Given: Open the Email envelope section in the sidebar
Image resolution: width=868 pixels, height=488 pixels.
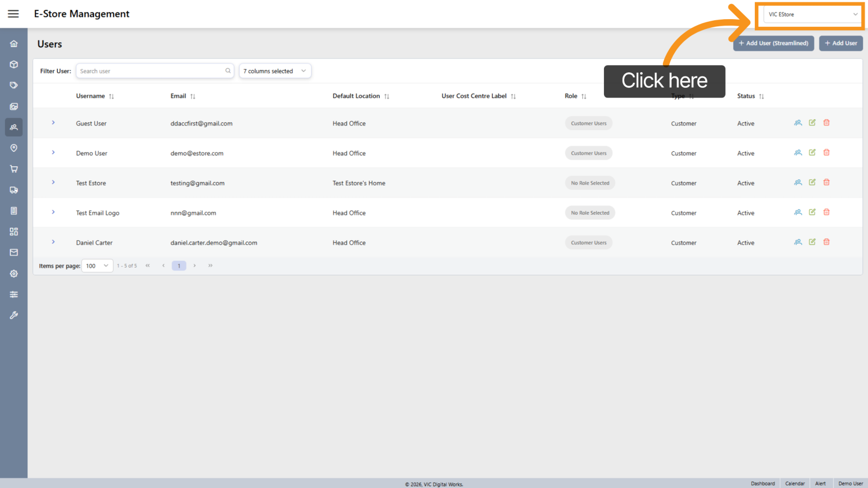Looking at the screenshot, I should click(x=13, y=252).
